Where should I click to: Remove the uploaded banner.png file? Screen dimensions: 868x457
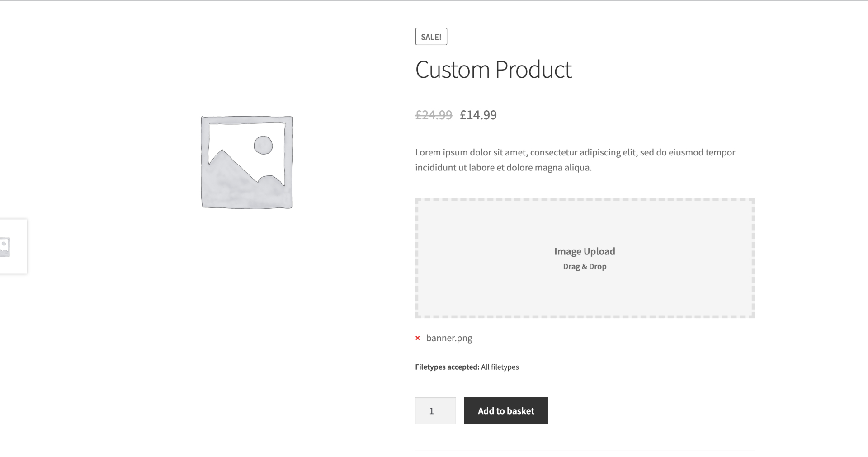pyautogui.click(x=418, y=338)
